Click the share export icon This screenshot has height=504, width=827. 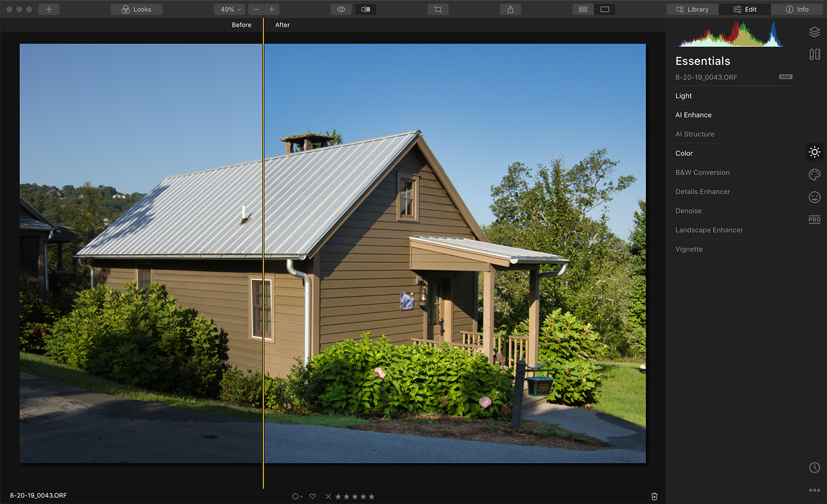(x=510, y=9)
